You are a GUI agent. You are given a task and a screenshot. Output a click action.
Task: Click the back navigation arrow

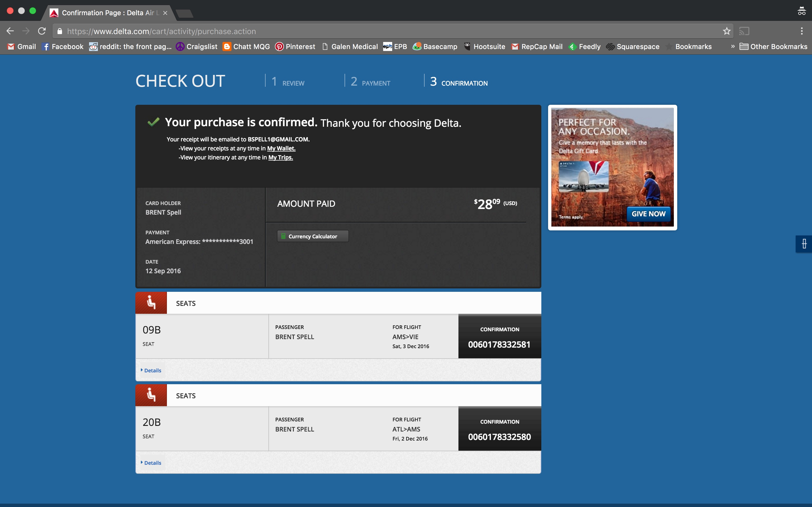coord(10,31)
